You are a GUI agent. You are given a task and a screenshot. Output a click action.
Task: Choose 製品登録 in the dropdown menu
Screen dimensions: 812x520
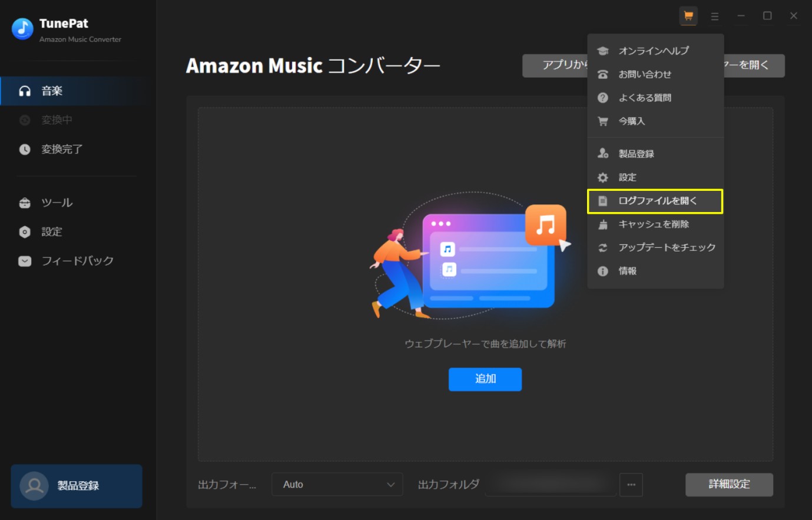[x=655, y=154]
